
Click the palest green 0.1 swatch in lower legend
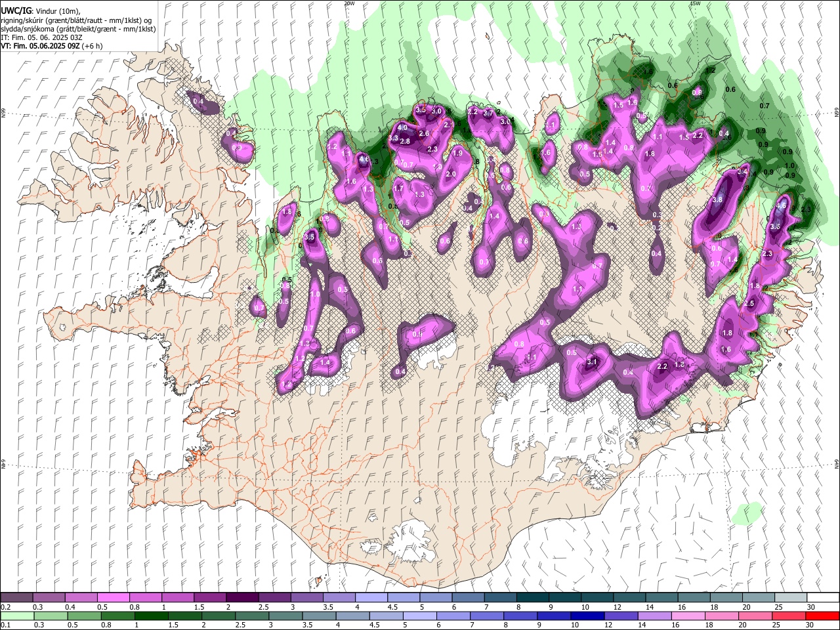pyautogui.click(x=18, y=616)
